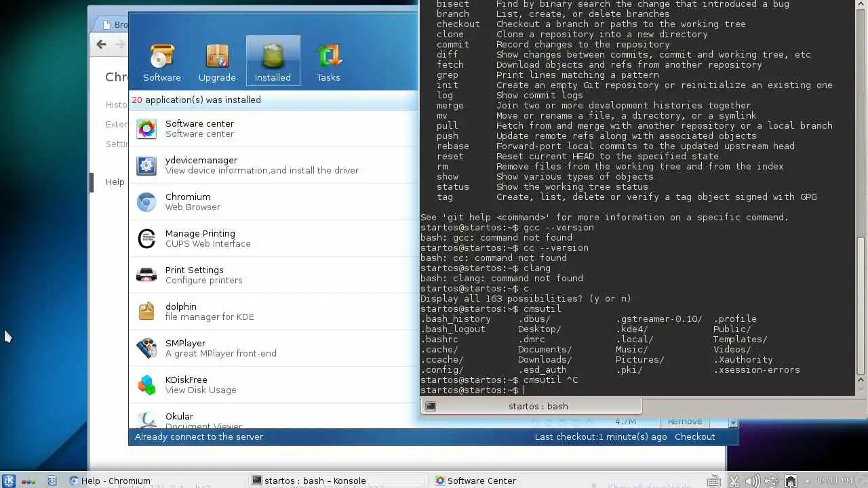Click the USB device tray icon
The width and height of the screenshot is (868, 488).
tap(772, 481)
